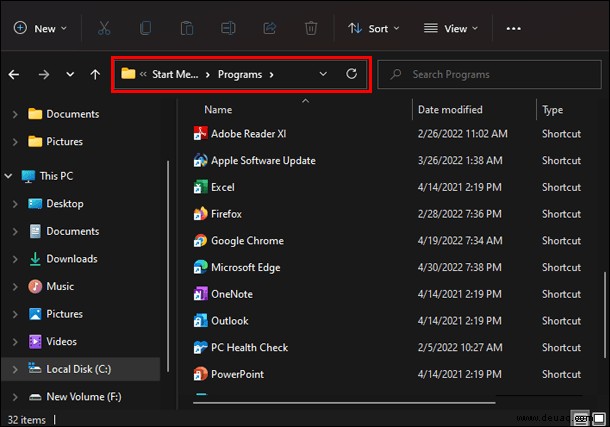Viewport: 610px width, 427px height.
Task: Expand the Videos tree node
Action: click(15, 342)
